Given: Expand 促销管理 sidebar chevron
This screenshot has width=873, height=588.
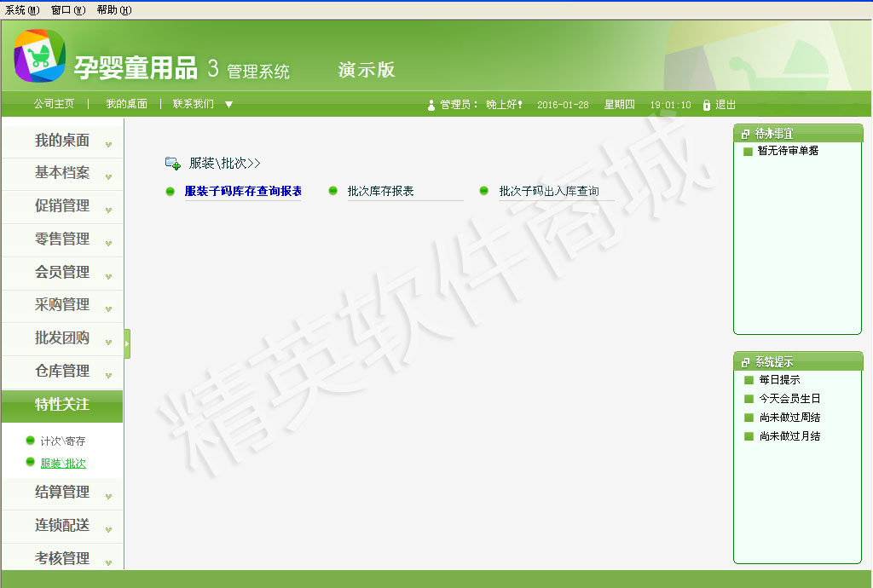Looking at the screenshot, I should tap(108, 210).
